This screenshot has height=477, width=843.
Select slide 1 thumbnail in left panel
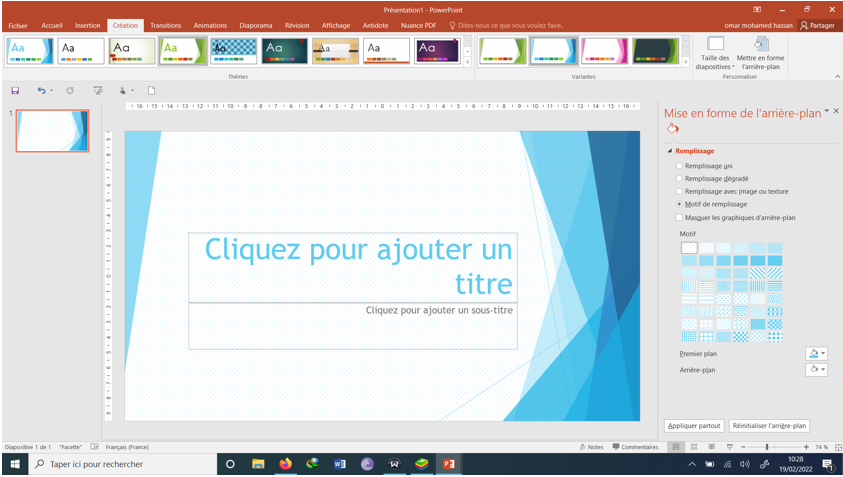click(52, 131)
